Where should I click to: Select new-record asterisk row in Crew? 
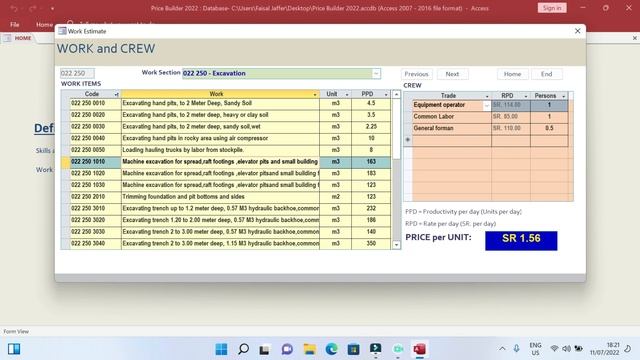[408, 140]
